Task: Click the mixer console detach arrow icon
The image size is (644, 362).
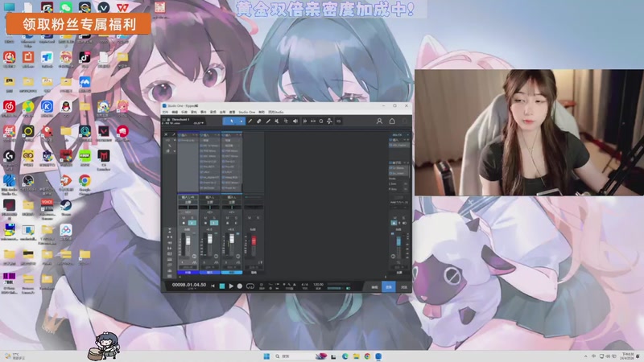Action: [174, 134]
